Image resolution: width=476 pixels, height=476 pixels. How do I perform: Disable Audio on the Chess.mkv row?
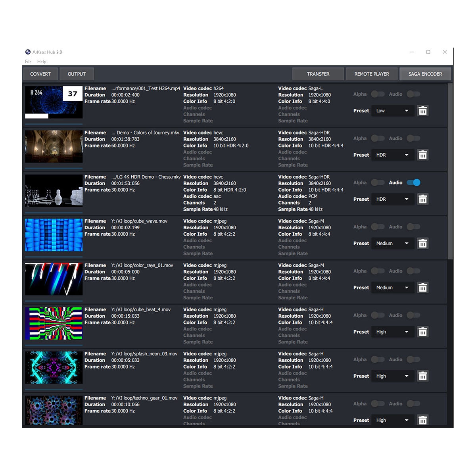pyautogui.click(x=413, y=182)
